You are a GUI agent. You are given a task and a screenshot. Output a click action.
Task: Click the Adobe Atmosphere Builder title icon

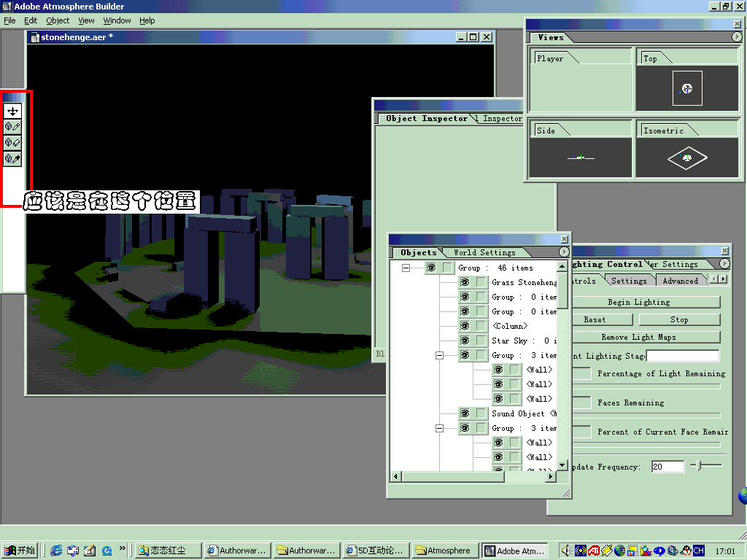coord(7,6)
